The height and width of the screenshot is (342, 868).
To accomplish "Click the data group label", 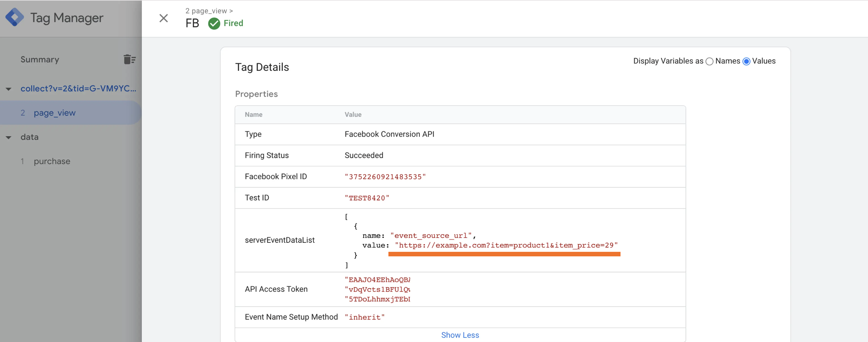I will (x=29, y=137).
